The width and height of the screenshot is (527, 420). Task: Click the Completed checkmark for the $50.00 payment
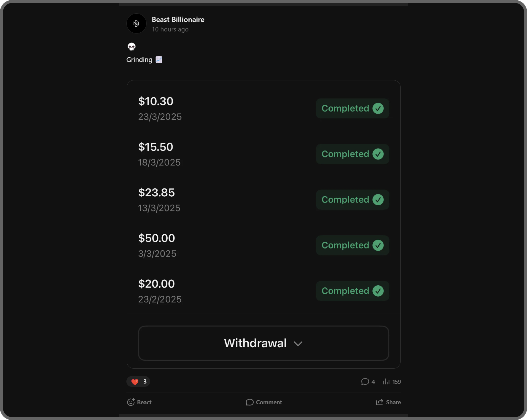pyautogui.click(x=378, y=245)
